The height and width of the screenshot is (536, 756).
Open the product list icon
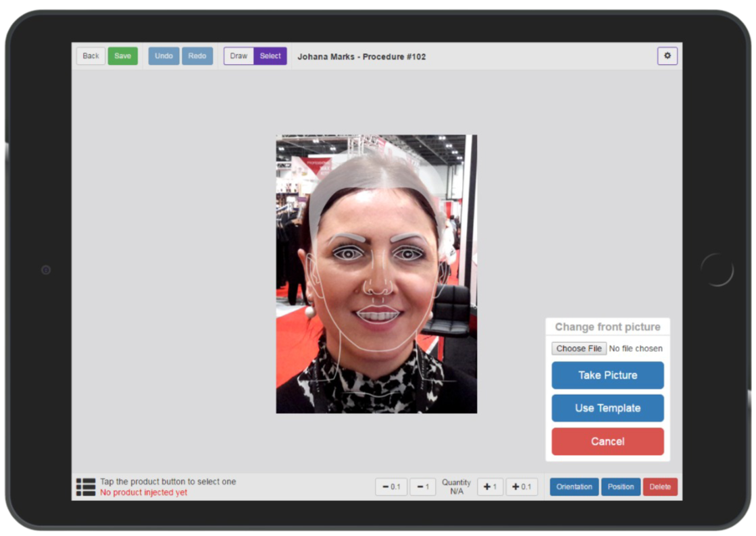[x=86, y=487]
